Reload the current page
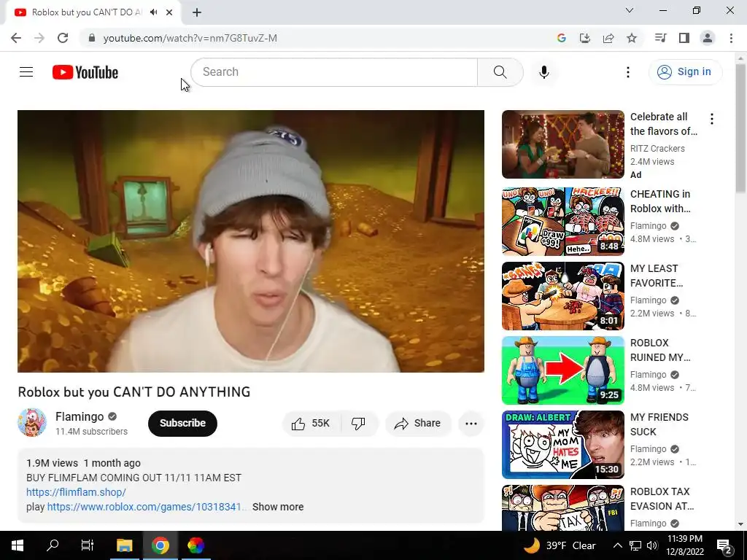747x560 pixels. point(63,38)
